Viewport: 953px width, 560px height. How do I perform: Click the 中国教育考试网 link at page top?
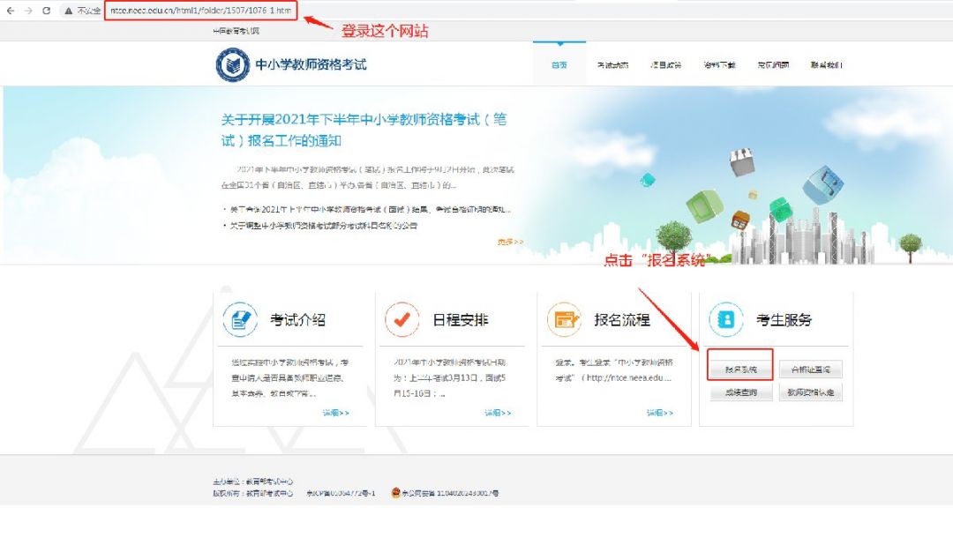pyautogui.click(x=236, y=30)
